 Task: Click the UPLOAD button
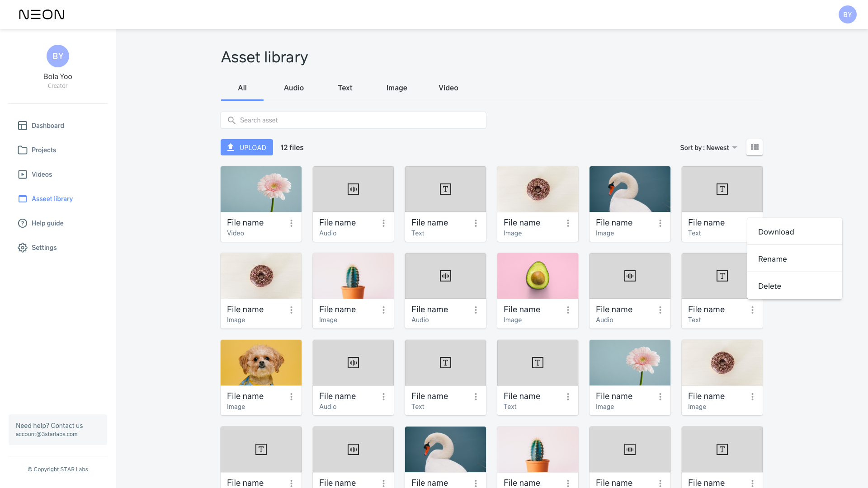(247, 147)
